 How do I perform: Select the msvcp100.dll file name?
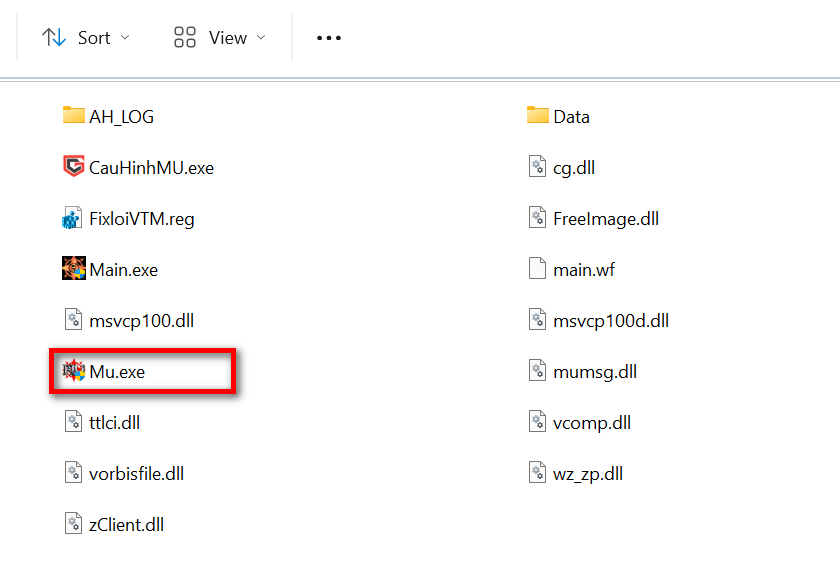[x=142, y=321]
